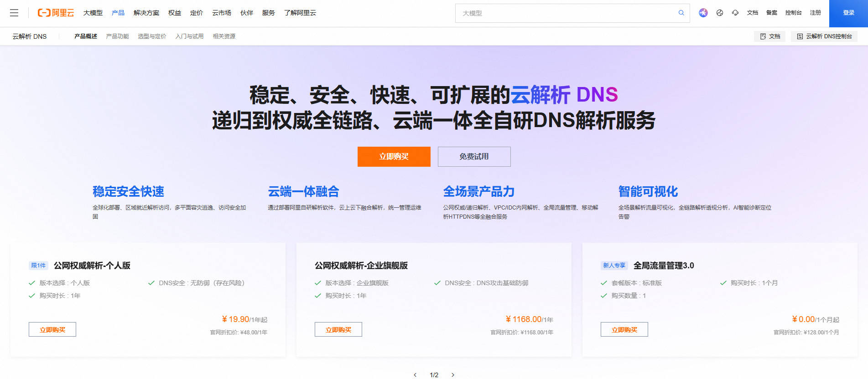Open the 了解阿里云 menu
The height and width of the screenshot is (379, 868).
300,13
